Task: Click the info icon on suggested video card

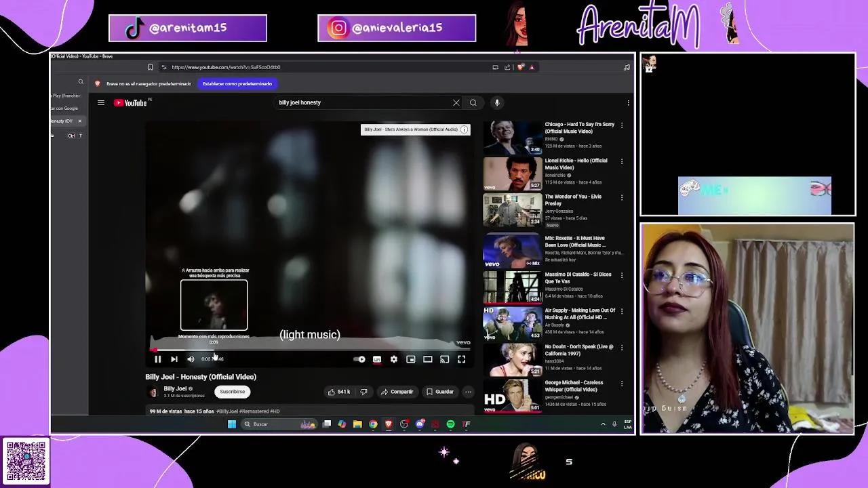Action: coord(465,129)
